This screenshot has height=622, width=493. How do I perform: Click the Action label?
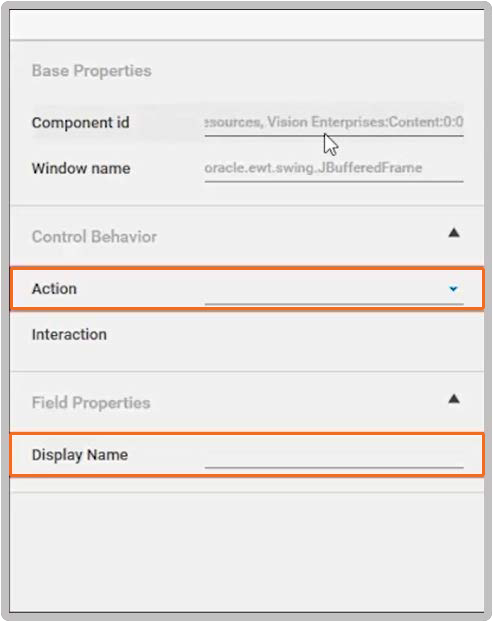[54, 289]
